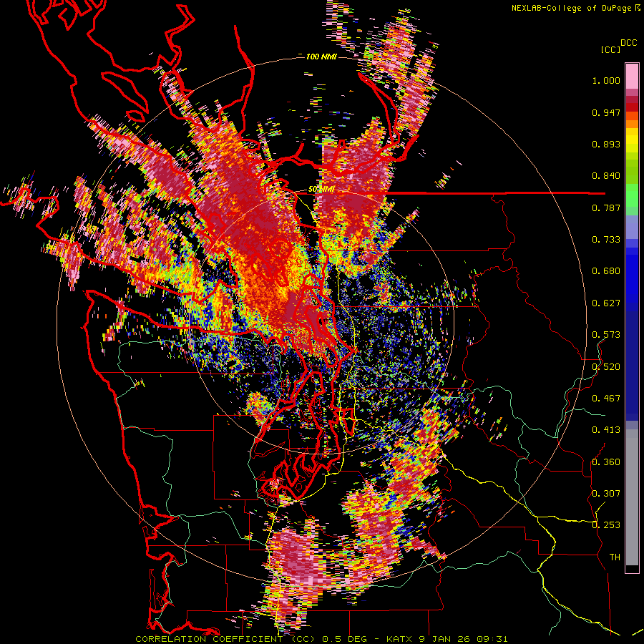
Task: Pick the large gray band on color scale
Action: (x=632, y=497)
